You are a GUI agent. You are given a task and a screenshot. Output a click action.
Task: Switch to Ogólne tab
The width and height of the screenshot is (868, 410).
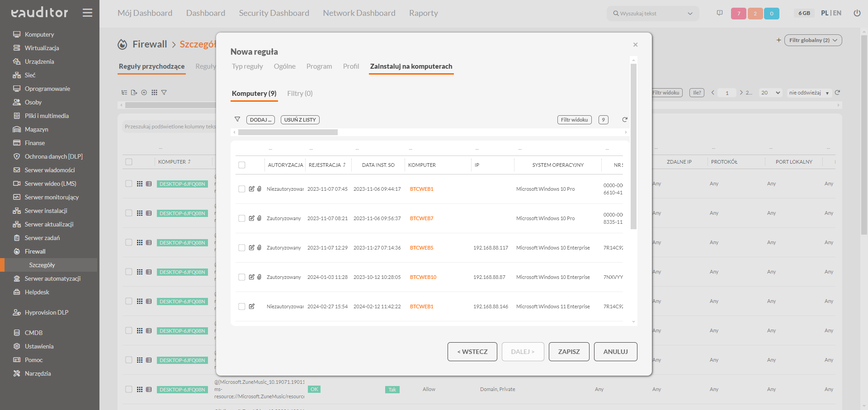point(285,66)
